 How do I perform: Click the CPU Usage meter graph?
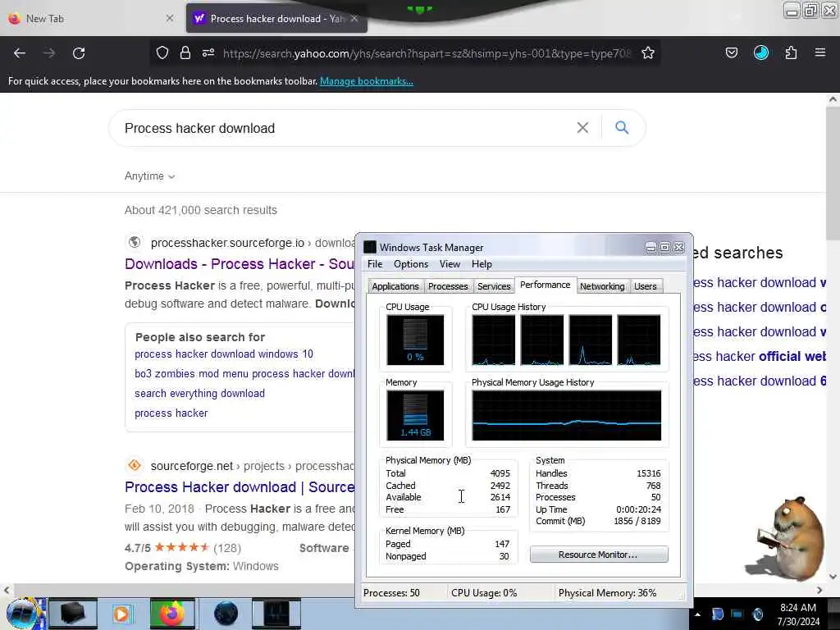(x=415, y=340)
